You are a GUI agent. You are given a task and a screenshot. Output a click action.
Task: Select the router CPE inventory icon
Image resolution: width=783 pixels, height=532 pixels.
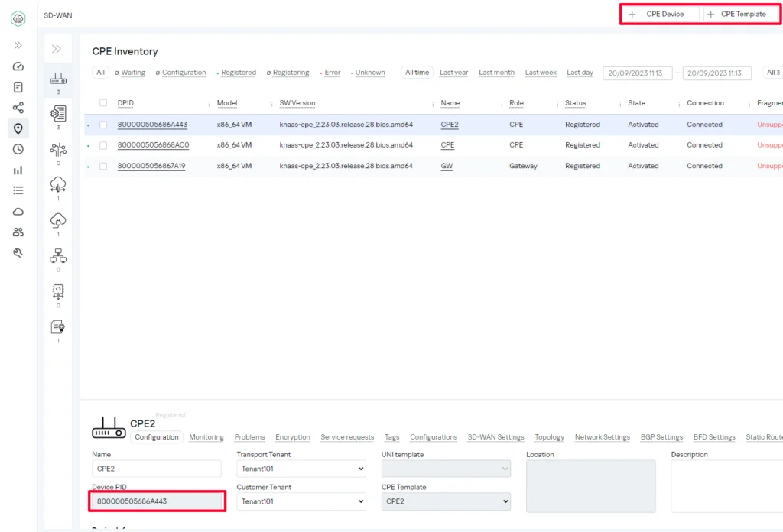point(58,79)
